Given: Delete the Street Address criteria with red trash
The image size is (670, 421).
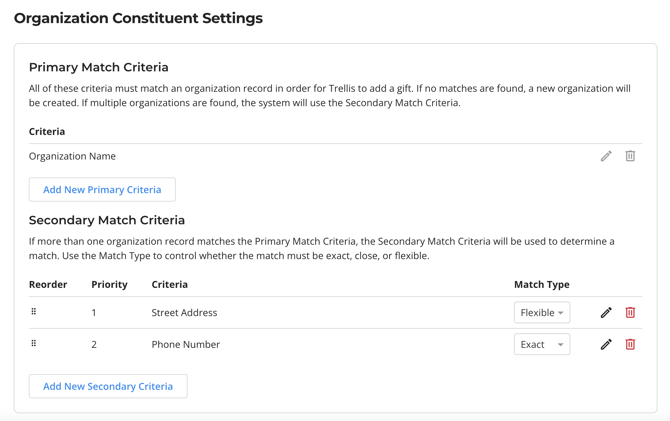Looking at the screenshot, I should [x=630, y=313].
